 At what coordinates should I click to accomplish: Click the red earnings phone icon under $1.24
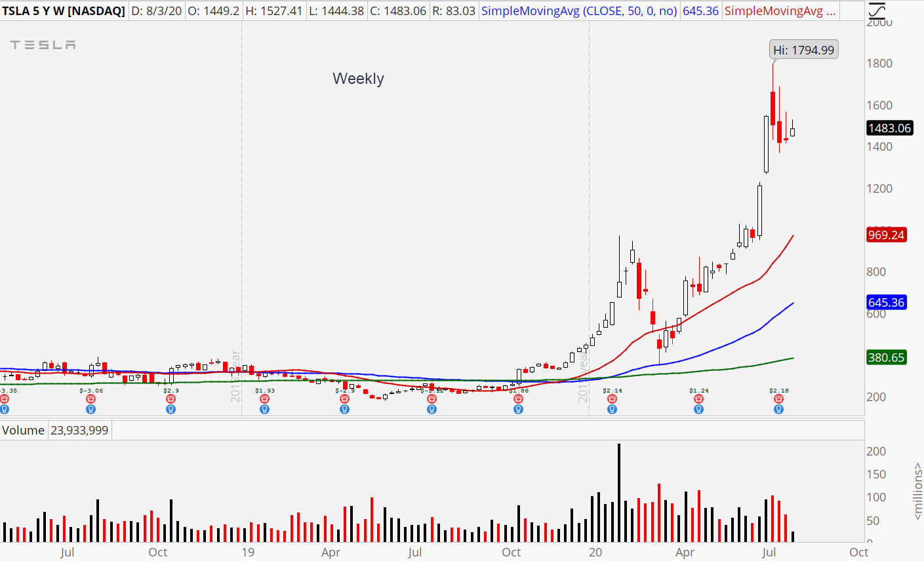[x=699, y=398]
